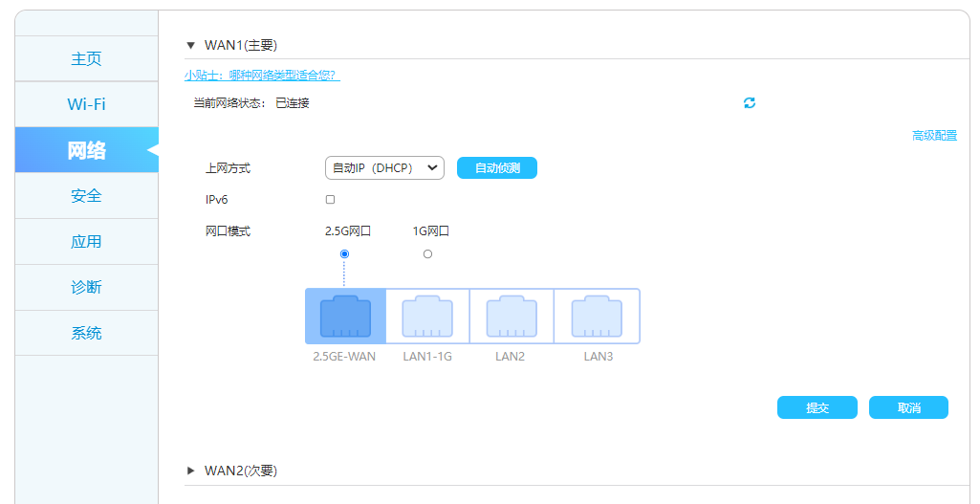Select the 1G网口 radio button
This screenshot has height=504, width=980.
(427, 253)
